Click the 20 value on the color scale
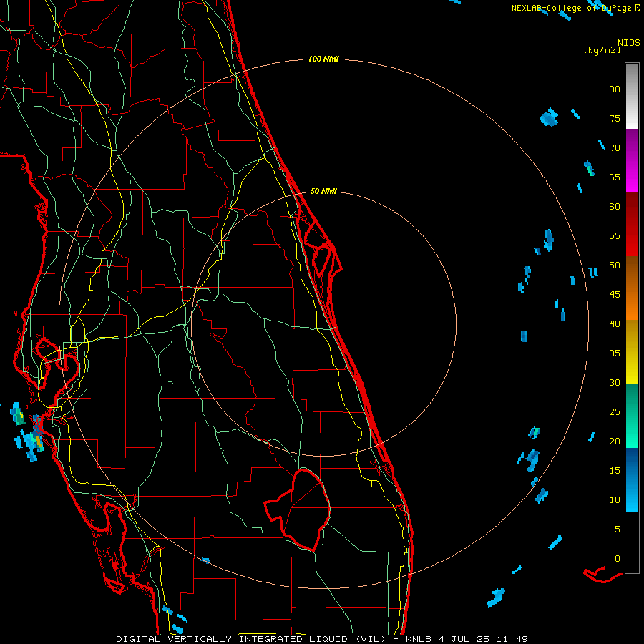This screenshot has width=644, height=644. click(x=615, y=441)
